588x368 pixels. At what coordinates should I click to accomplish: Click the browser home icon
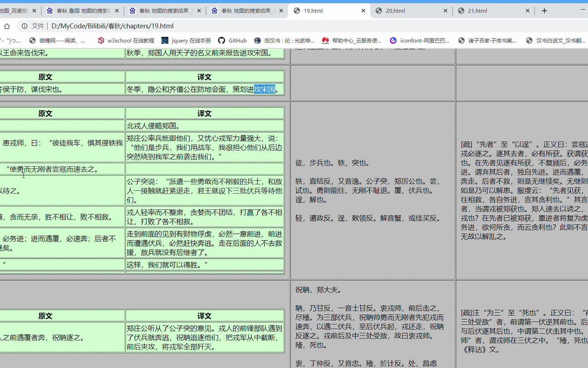(x=7, y=26)
